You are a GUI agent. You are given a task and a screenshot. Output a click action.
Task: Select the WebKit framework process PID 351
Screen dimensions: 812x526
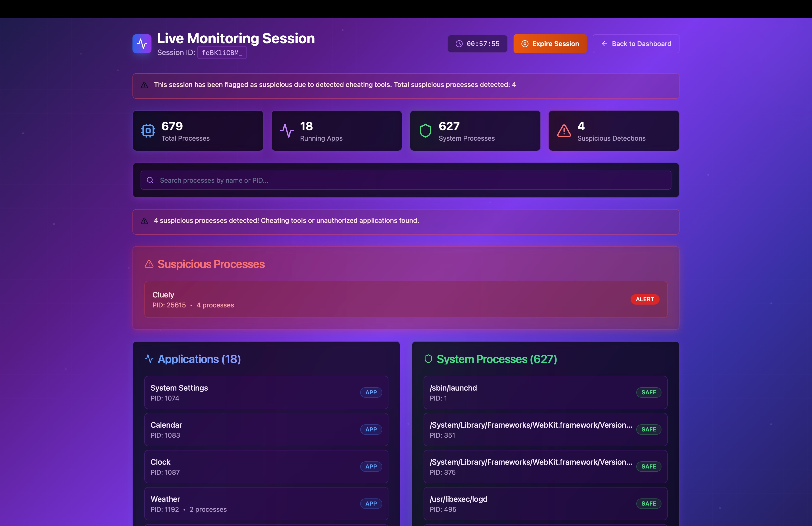[x=545, y=429]
